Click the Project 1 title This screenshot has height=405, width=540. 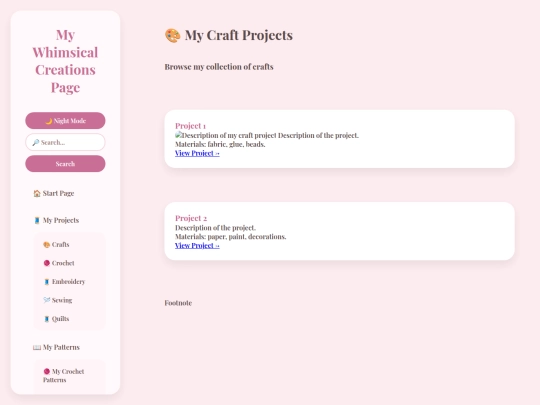coord(190,126)
